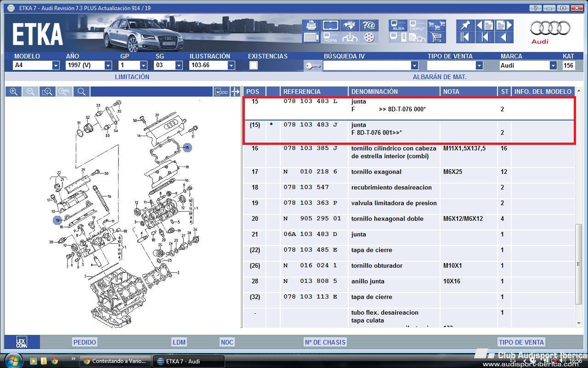
Task: Toggle the EXISTENCIAS checkbox
Action: click(x=253, y=65)
